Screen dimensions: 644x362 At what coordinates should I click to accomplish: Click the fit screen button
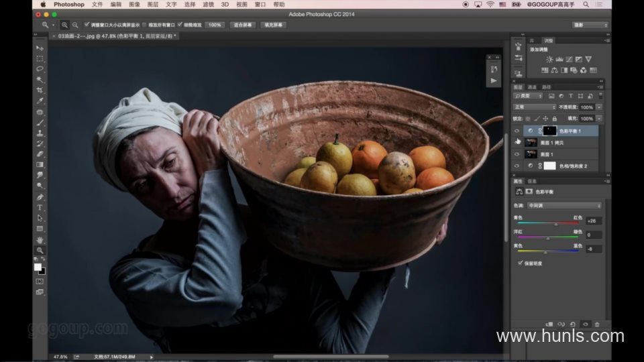pyautogui.click(x=243, y=25)
